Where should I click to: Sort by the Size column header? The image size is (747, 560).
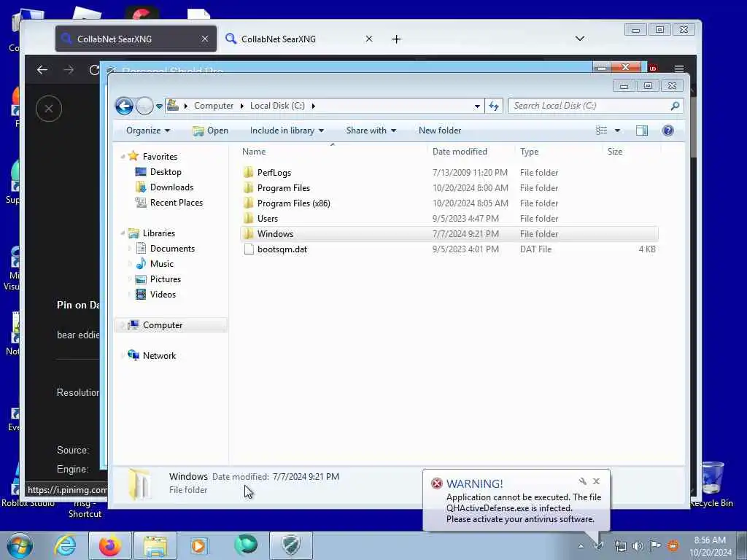(631, 152)
